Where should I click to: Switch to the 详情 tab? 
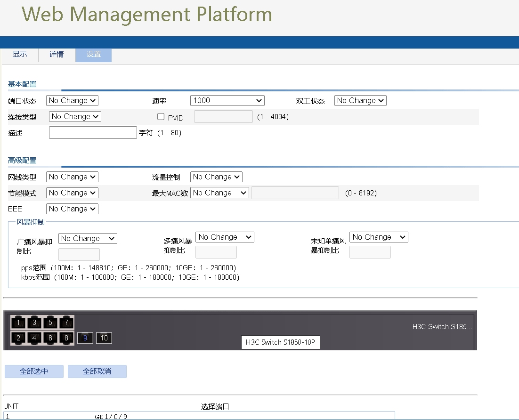point(57,54)
